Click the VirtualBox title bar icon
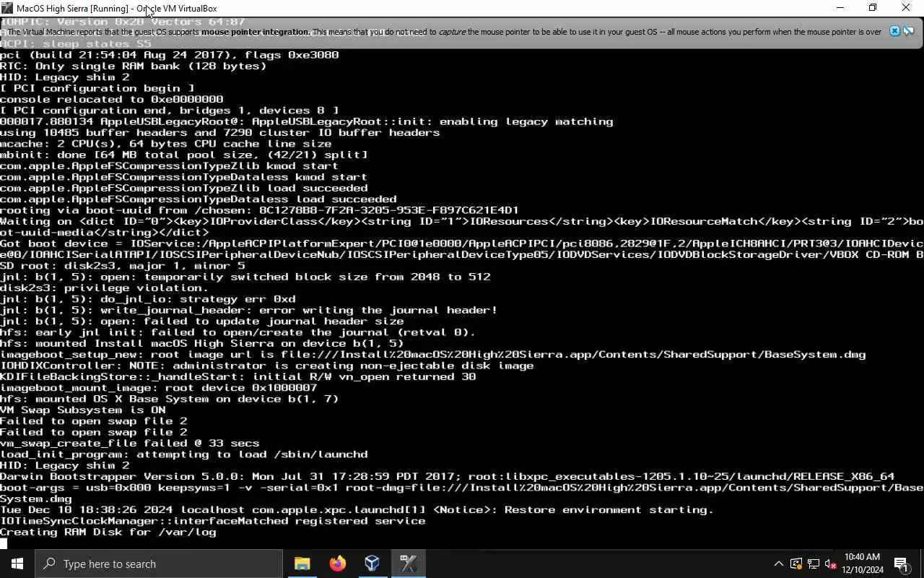The width and height of the screenshot is (924, 578). pos(7,8)
